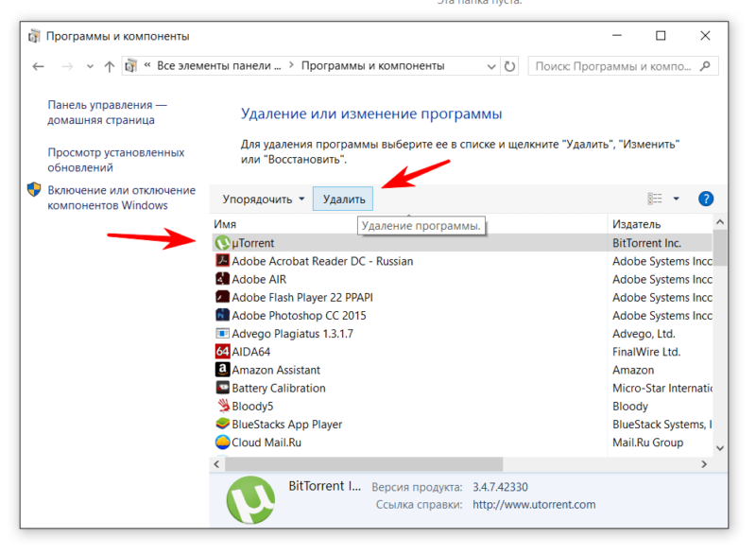This screenshot has width=756, height=556.
Task: Click the forward navigation arrow
Action: (x=67, y=66)
